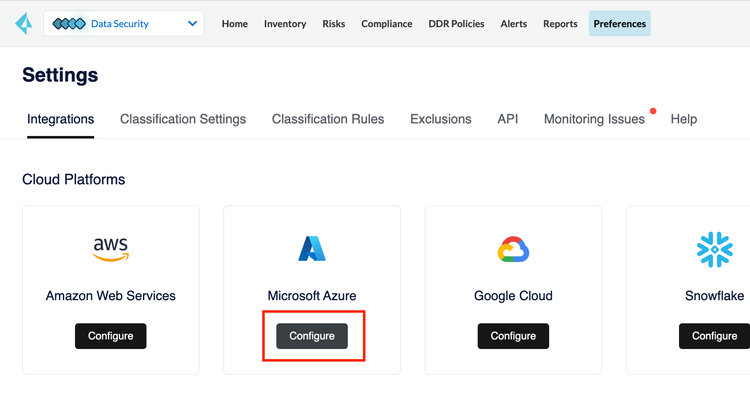Switch to the Classification Rules tab
750x418 pixels.
point(328,119)
